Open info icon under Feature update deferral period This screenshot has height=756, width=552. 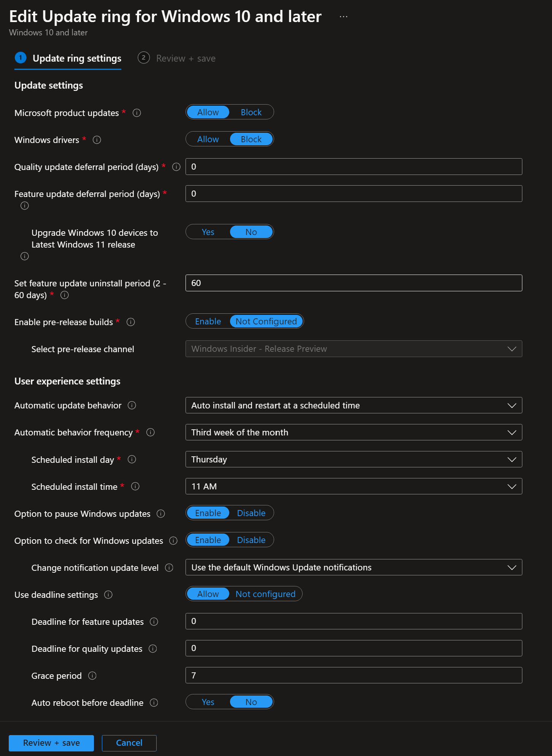(25, 206)
